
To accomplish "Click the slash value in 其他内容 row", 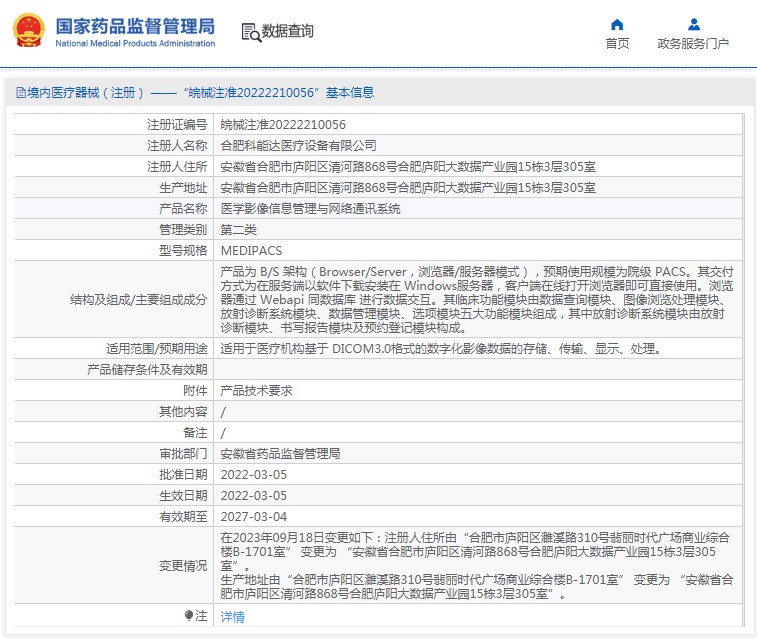I will 223,412.
